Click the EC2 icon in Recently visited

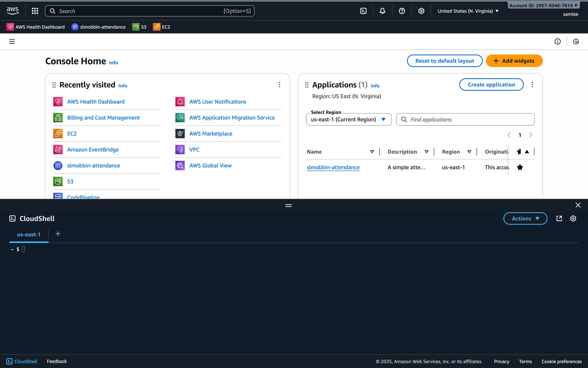(58, 134)
